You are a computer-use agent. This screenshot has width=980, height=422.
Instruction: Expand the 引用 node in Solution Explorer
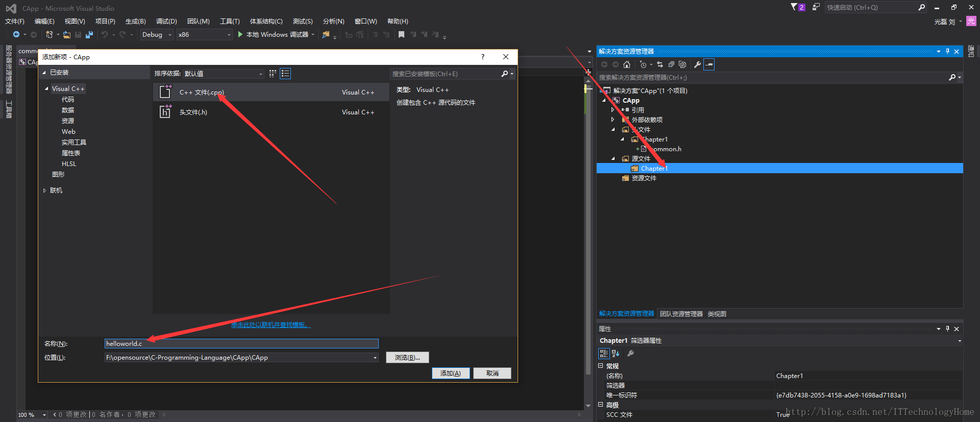click(613, 110)
